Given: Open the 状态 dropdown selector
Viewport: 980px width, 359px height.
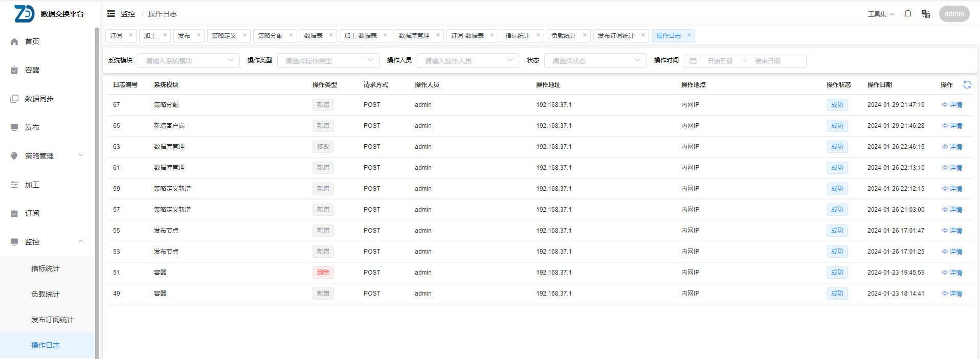Looking at the screenshot, I should click(595, 61).
